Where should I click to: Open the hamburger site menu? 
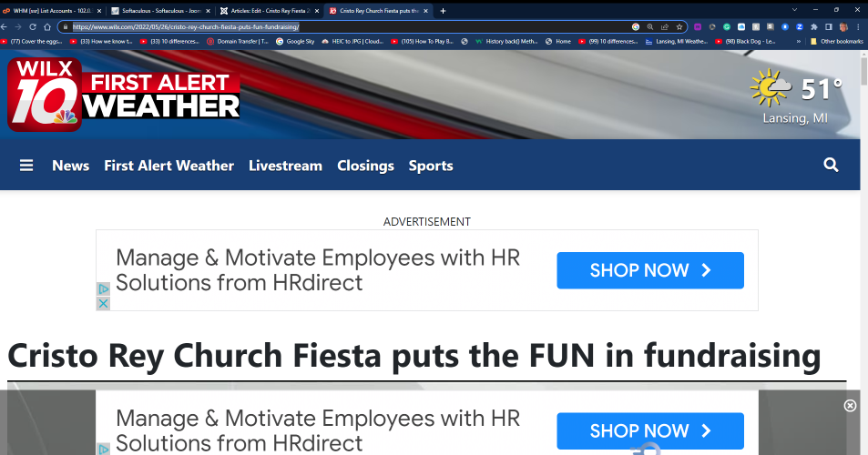tap(26, 166)
